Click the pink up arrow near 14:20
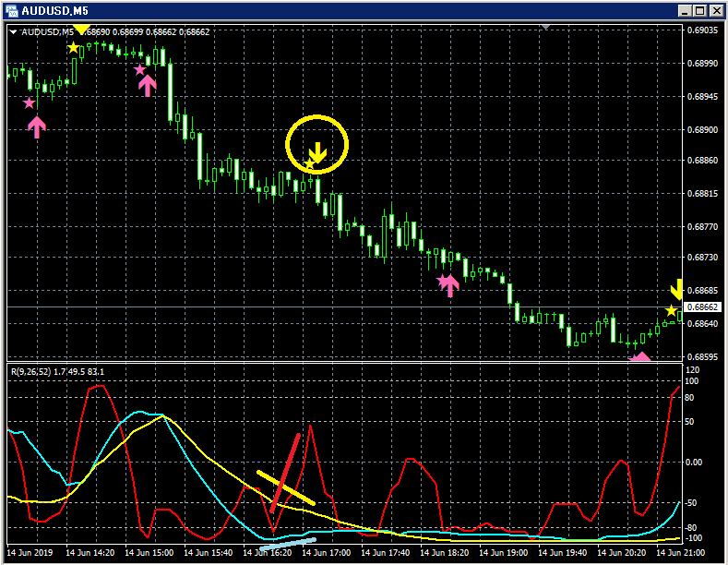 pyautogui.click(x=37, y=126)
